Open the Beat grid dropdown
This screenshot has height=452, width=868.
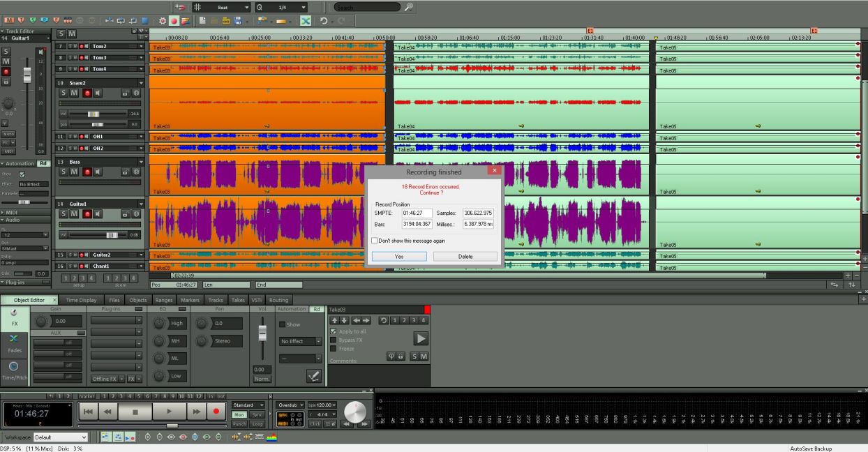click(221, 7)
